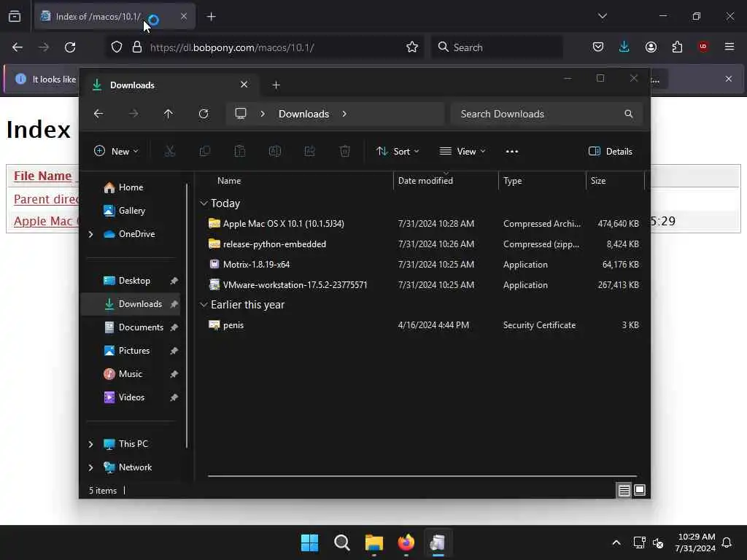
Task: Click the Paste icon in Explorer toolbar
Action: [239, 152]
